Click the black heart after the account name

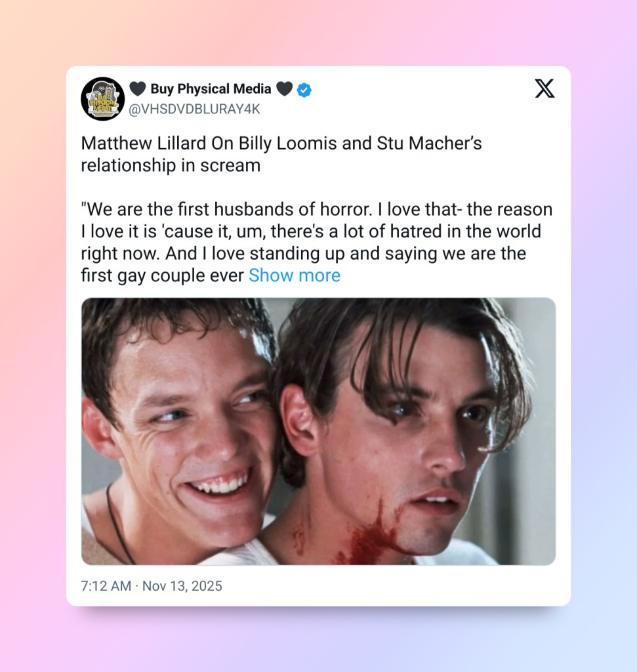(285, 89)
